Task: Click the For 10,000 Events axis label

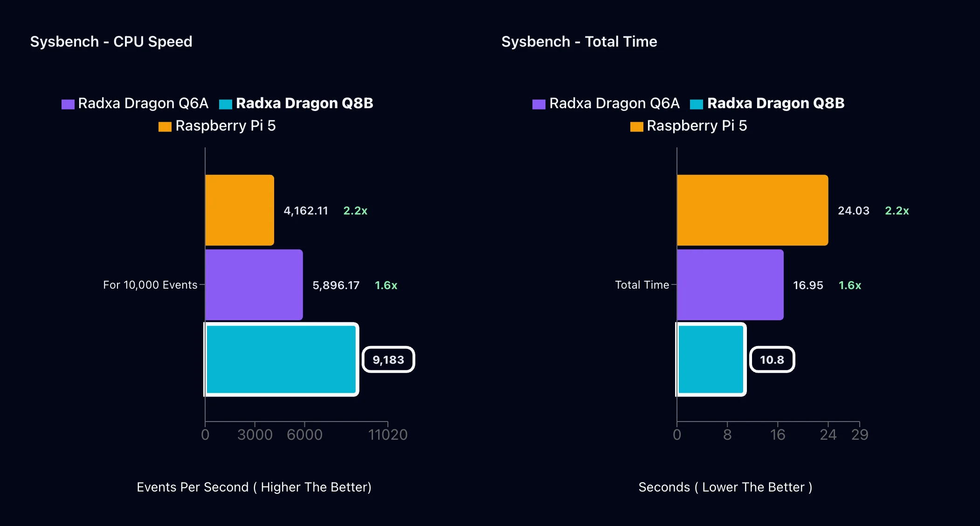Action: (150, 285)
